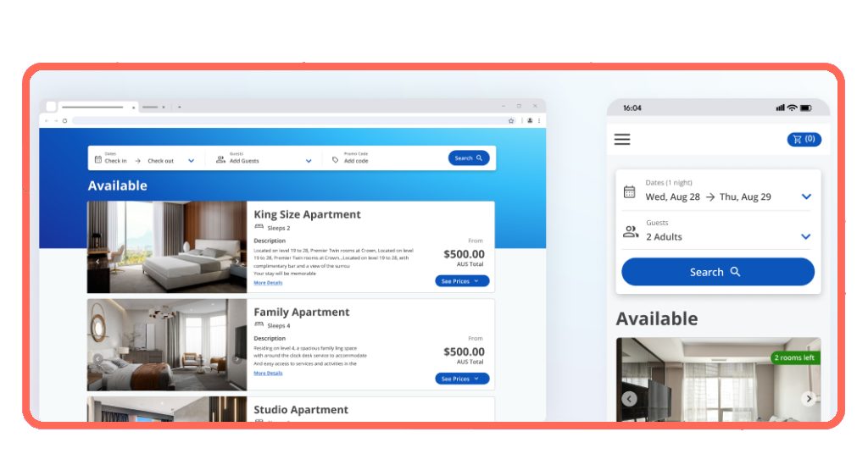This screenshot has height=454, width=868.
Task: Show next photo of King Size Apartment
Action: pos(236,261)
